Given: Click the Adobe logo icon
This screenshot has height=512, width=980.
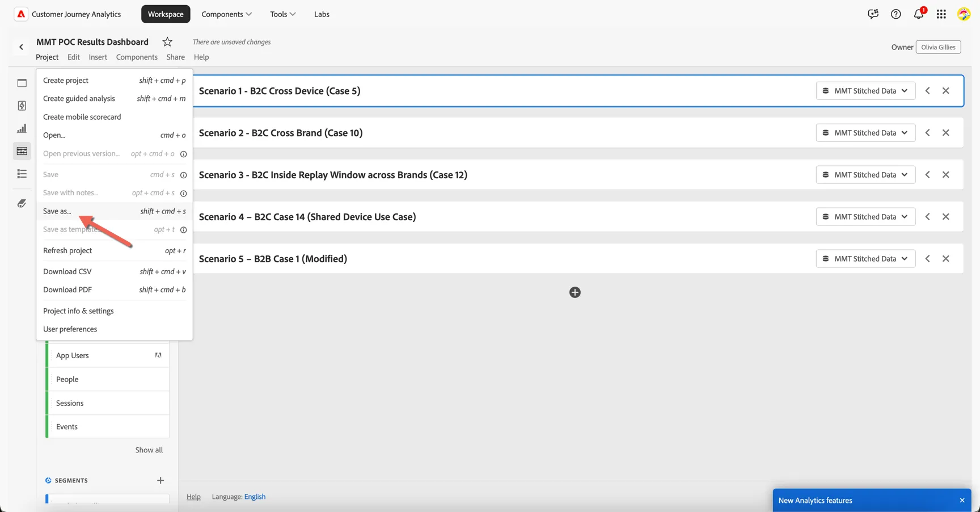Looking at the screenshot, I should pos(21,14).
